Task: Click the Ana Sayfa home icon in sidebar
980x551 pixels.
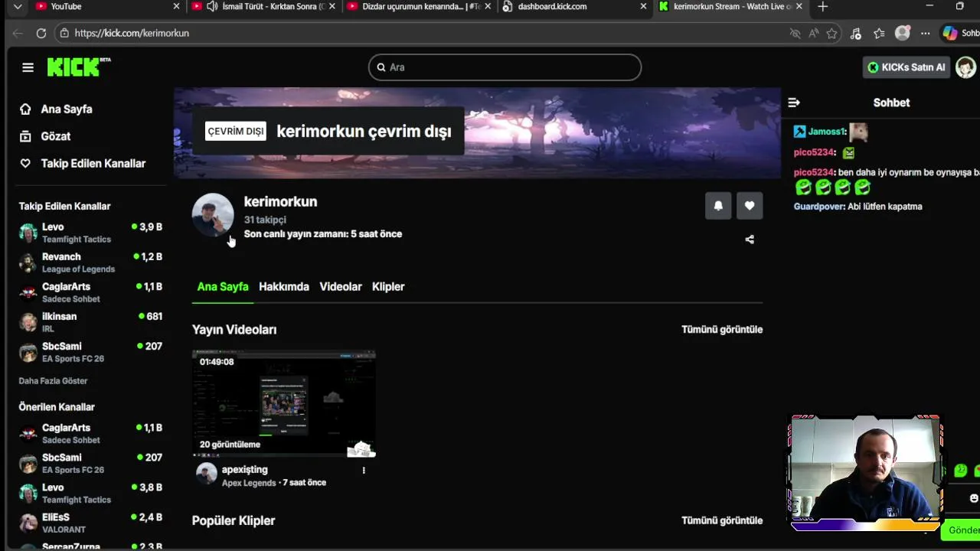Action: click(x=25, y=109)
